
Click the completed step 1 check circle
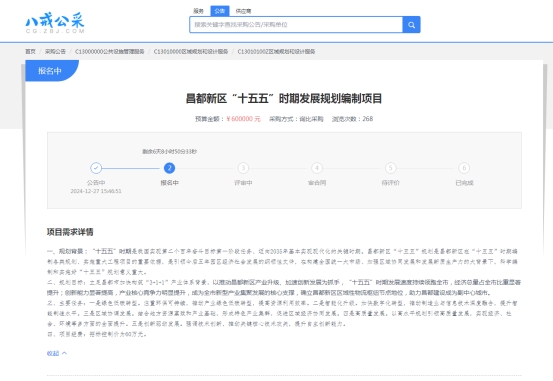click(x=96, y=168)
